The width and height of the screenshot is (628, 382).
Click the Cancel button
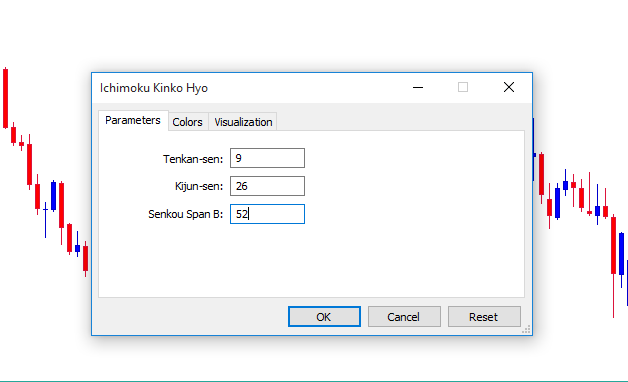(404, 317)
